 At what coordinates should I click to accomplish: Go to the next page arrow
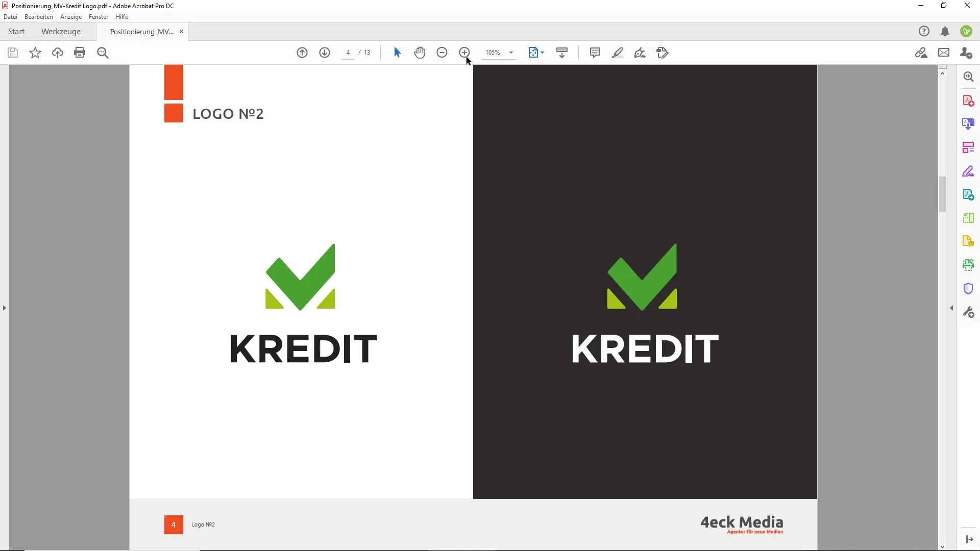click(325, 53)
